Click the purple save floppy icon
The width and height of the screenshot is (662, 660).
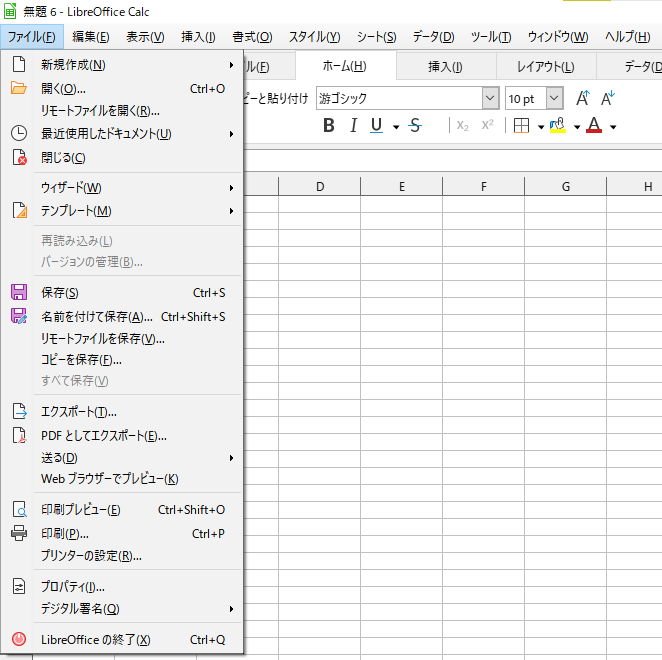coord(19,292)
